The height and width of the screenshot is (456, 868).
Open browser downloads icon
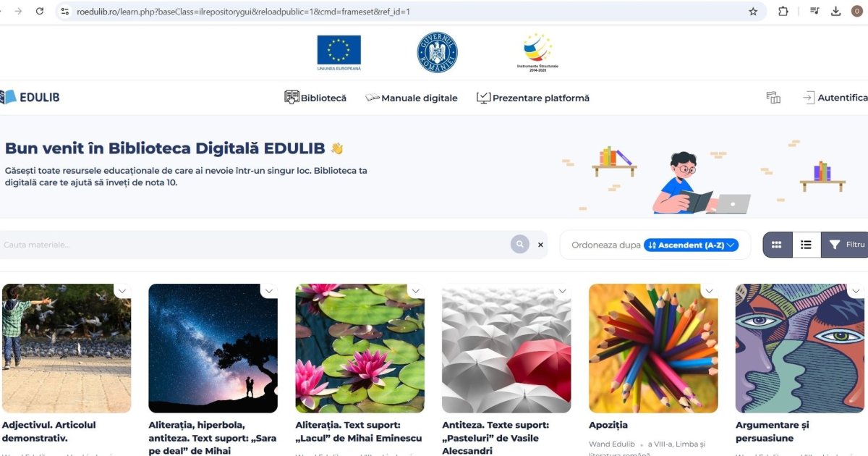tap(836, 12)
